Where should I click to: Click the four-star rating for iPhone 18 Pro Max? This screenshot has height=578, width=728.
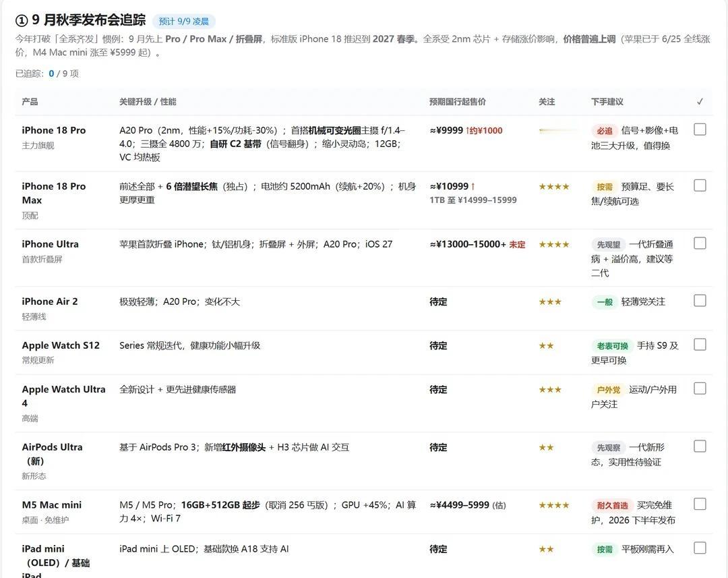(554, 187)
